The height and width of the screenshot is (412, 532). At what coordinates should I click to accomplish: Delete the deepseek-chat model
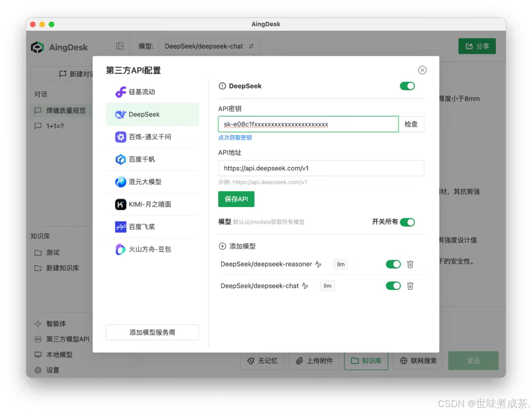410,286
